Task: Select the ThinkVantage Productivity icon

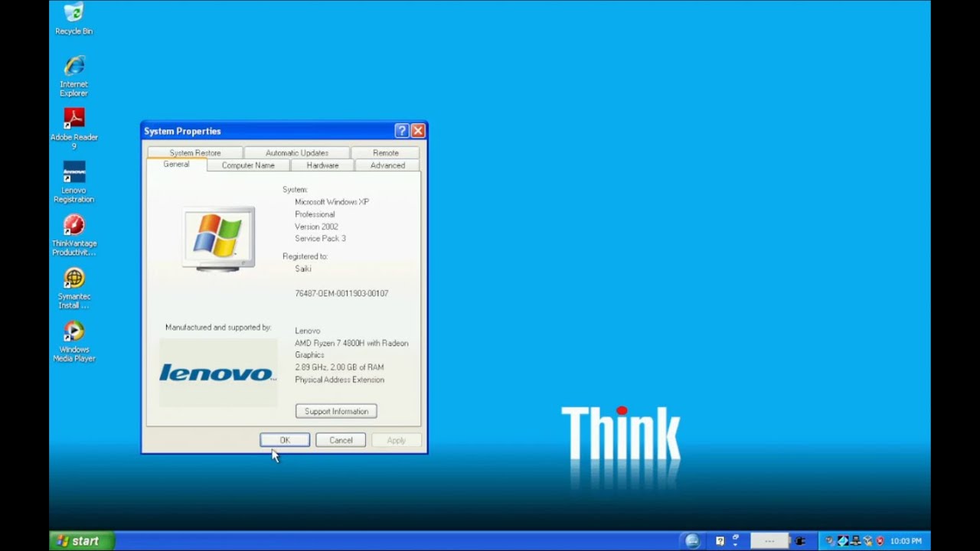Action: tap(73, 234)
